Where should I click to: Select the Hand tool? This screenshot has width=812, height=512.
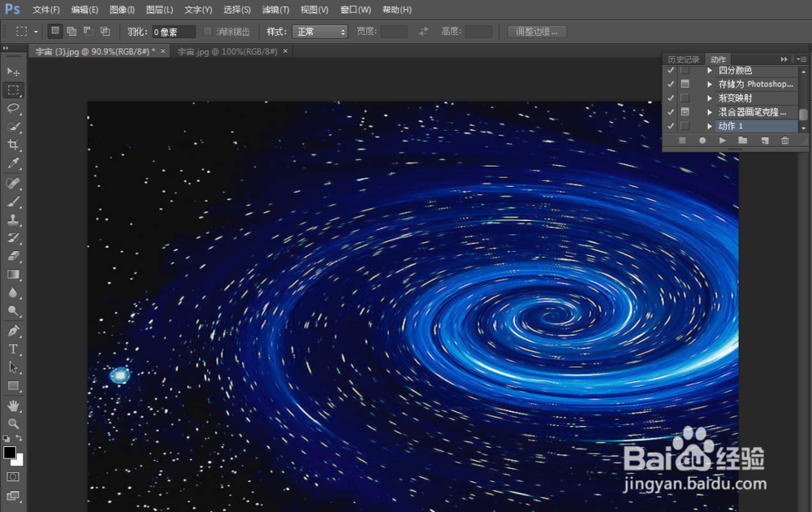(13, 406)
